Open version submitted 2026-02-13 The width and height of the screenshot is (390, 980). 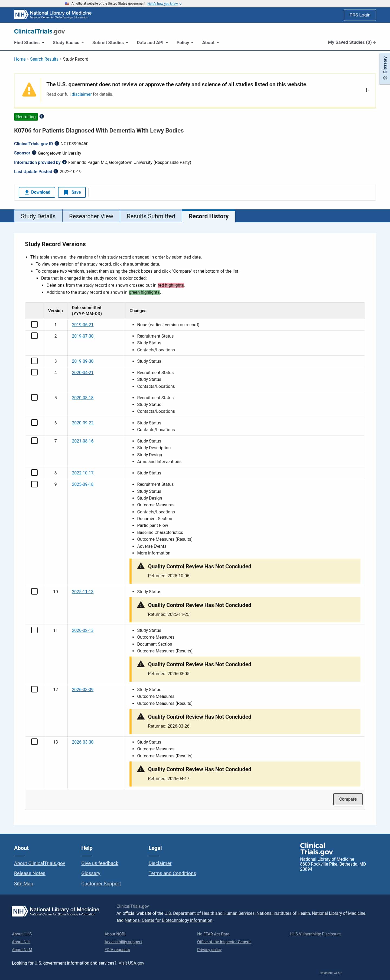point(83,630)
